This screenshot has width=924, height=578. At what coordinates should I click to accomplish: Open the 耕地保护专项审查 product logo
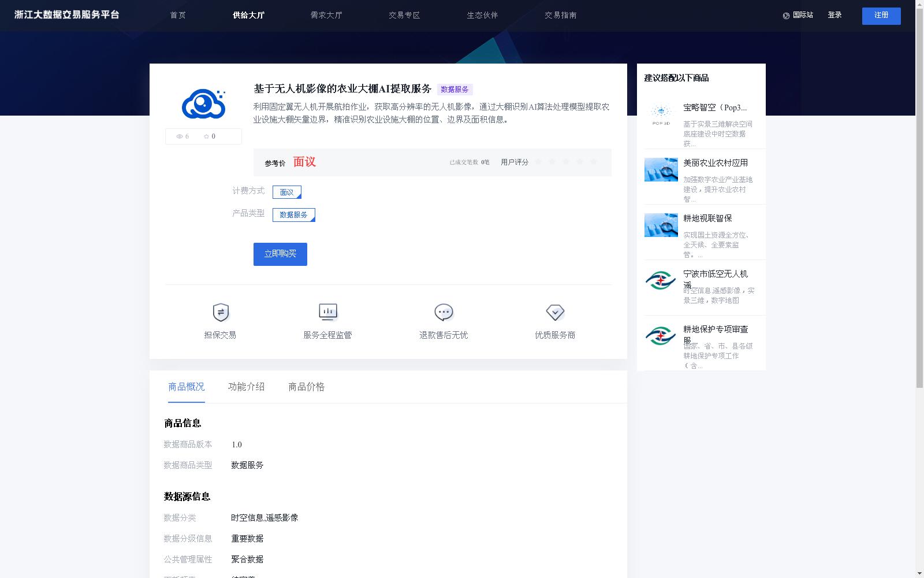661,336
